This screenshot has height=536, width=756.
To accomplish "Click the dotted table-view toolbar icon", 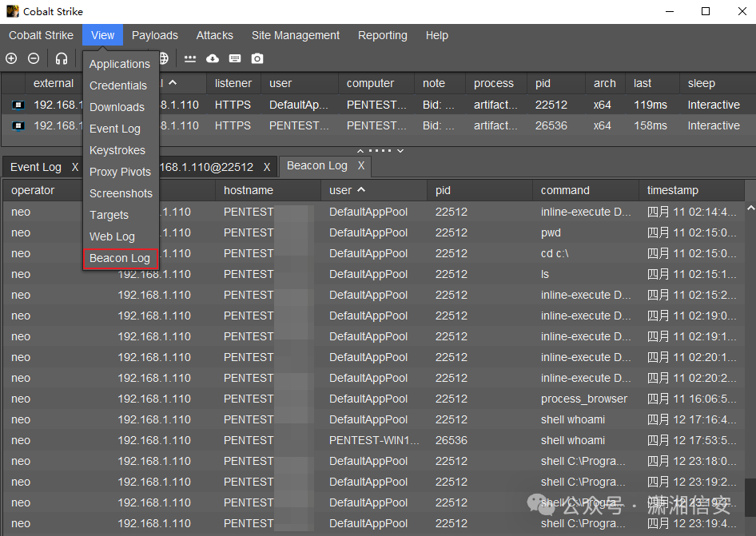I will coord(190,58).
